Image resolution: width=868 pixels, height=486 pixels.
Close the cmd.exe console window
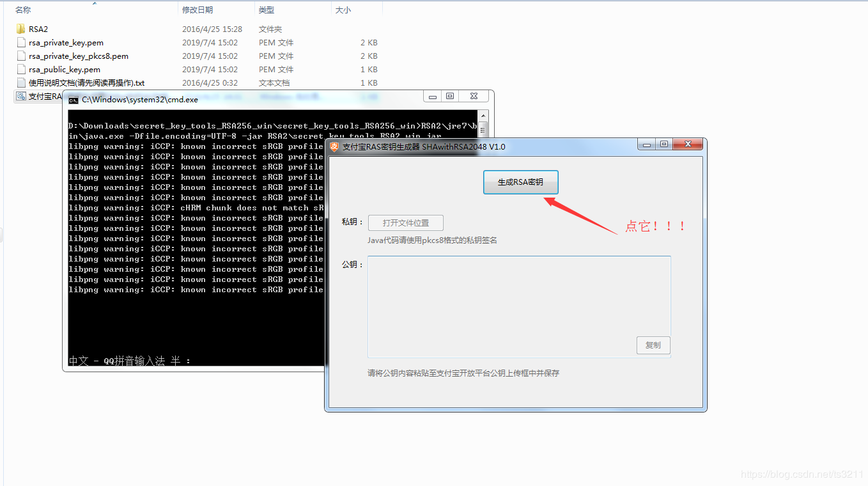coord(474,97)
